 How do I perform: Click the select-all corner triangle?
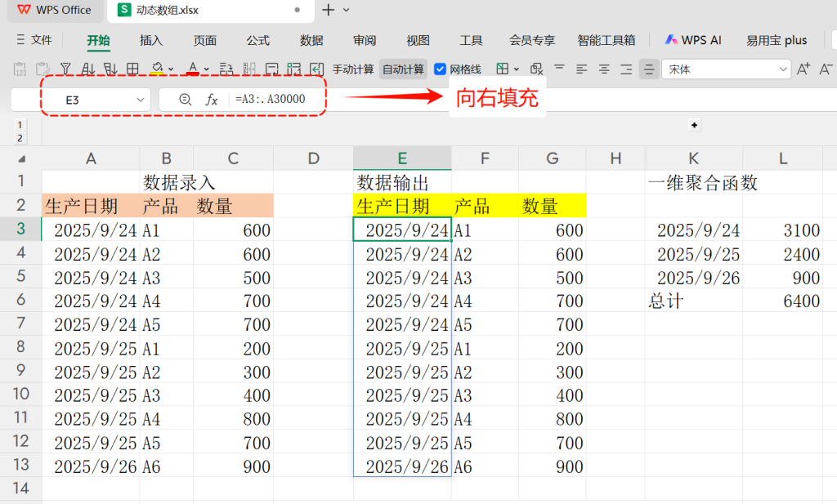[21, 159]
